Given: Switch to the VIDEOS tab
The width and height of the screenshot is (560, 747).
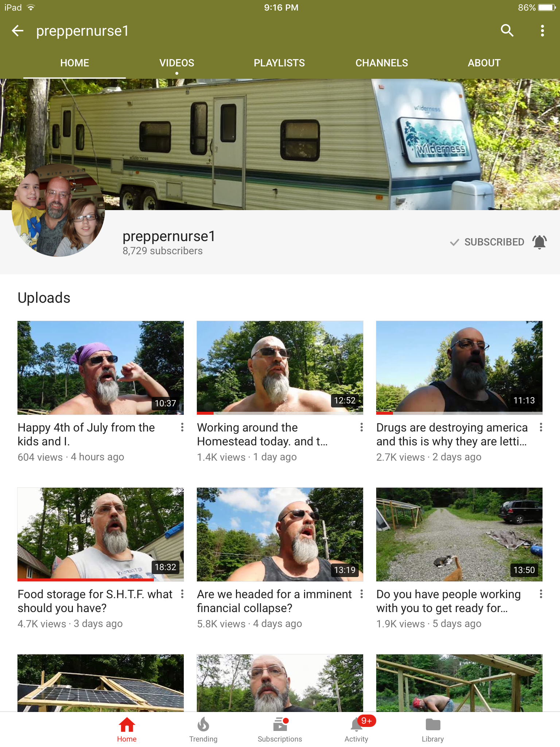Looking at the screenshot, I should (176, 63).
